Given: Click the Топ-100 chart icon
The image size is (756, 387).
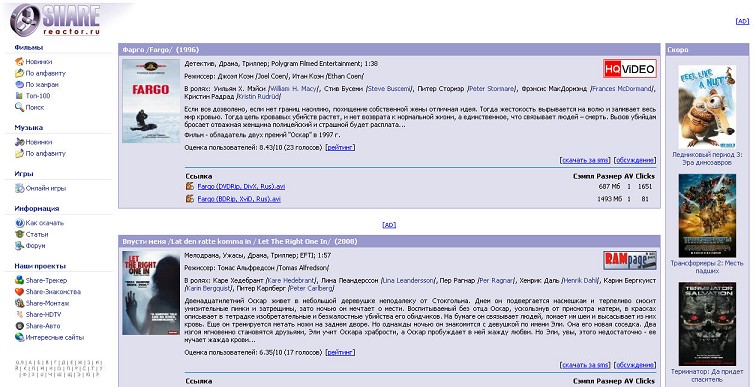Looking at the screenshot, I should (x=19, y=96).
